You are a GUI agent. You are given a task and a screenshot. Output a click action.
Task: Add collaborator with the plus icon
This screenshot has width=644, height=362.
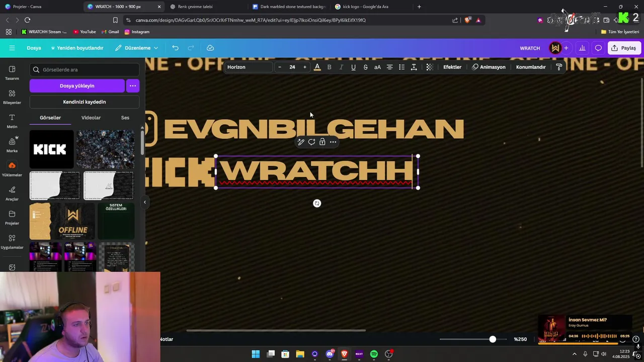tap(566, 48)
